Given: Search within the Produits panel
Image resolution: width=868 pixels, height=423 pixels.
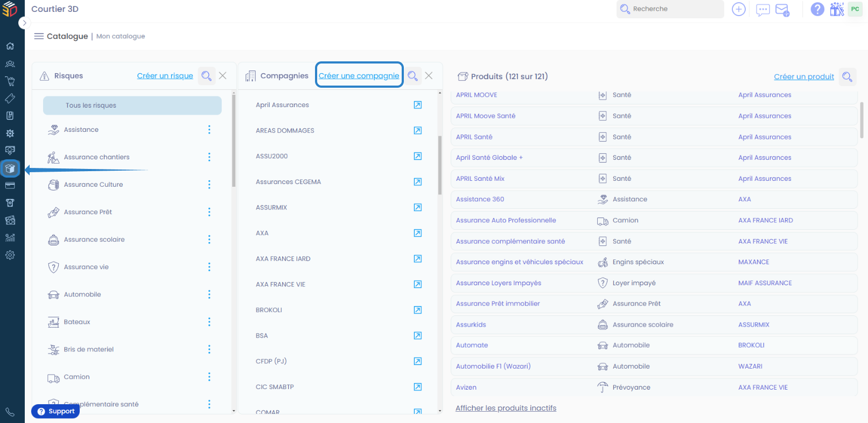Looking at the screenshot, I should (847, 76).
